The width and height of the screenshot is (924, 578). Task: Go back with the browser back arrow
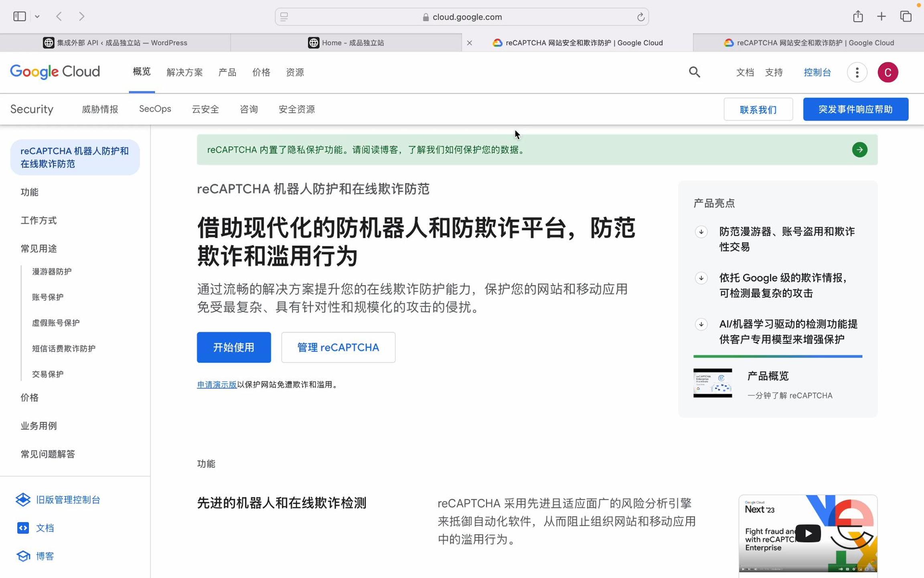coord(59,16)
